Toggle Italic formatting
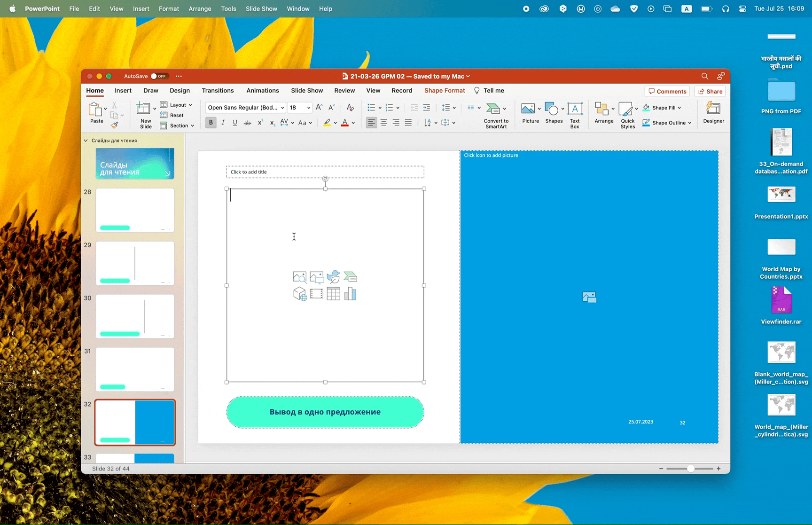Image resolution: width=812 pixels, height=525 pixels. pyautogui.click(x=223, y=123)
